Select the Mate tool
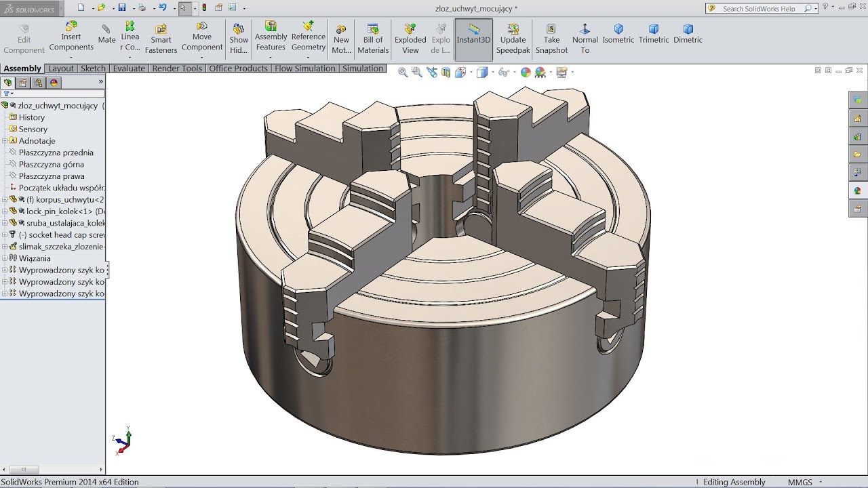This screenshot has width=868, height=488. pyautogui.click(x=106, y=35)
